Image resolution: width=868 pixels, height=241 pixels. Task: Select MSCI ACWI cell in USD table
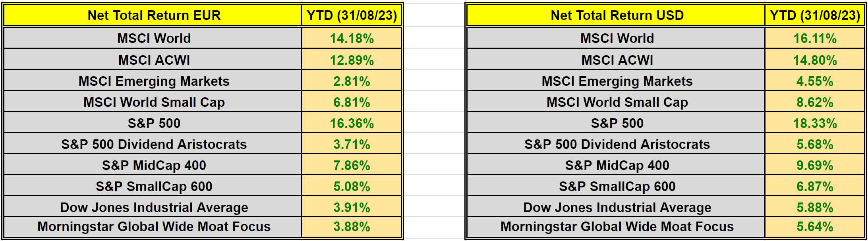[617, 60]
